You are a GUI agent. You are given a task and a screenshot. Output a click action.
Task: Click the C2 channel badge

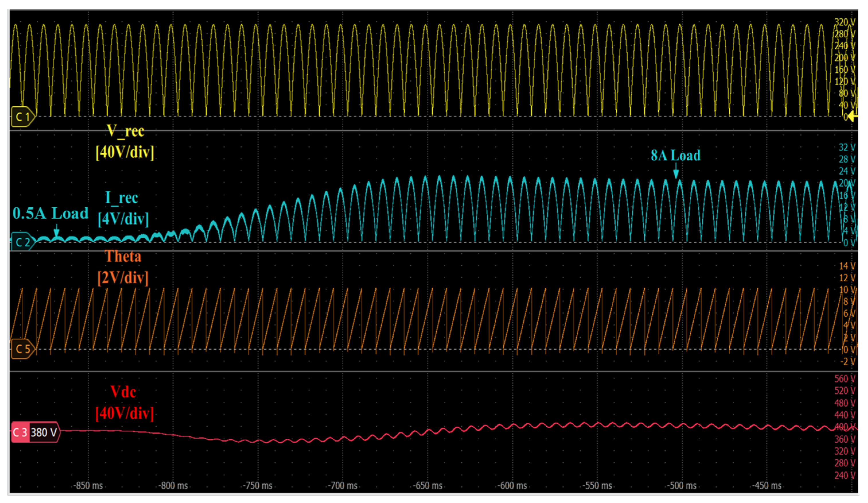(23, 242)
